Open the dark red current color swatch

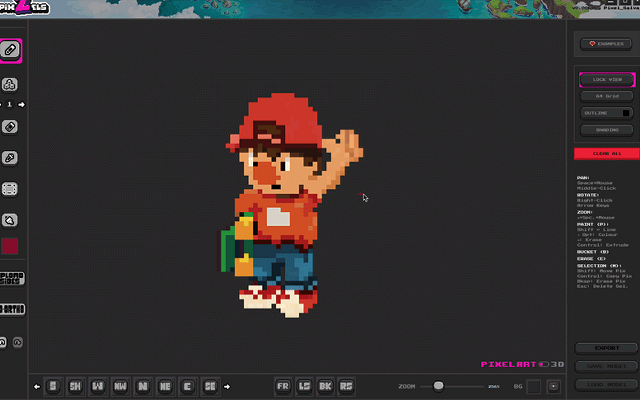point(9,246)
